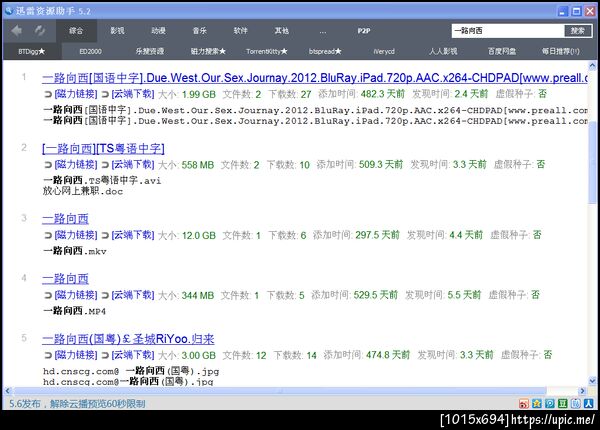Image resolution: width=600 pixels, height=430 pixels.
Task: Switch to the 影视 category tab
Action: coord(117,31)
